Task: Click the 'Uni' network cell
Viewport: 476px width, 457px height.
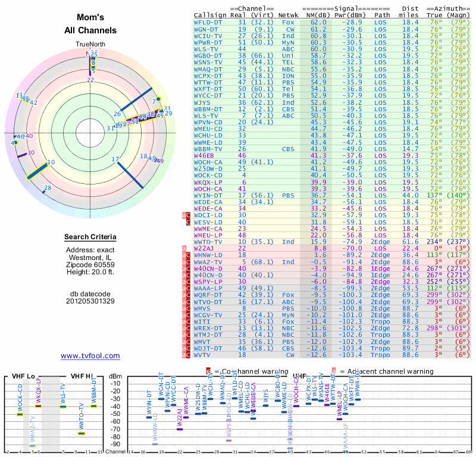Action: click(288, 56)
